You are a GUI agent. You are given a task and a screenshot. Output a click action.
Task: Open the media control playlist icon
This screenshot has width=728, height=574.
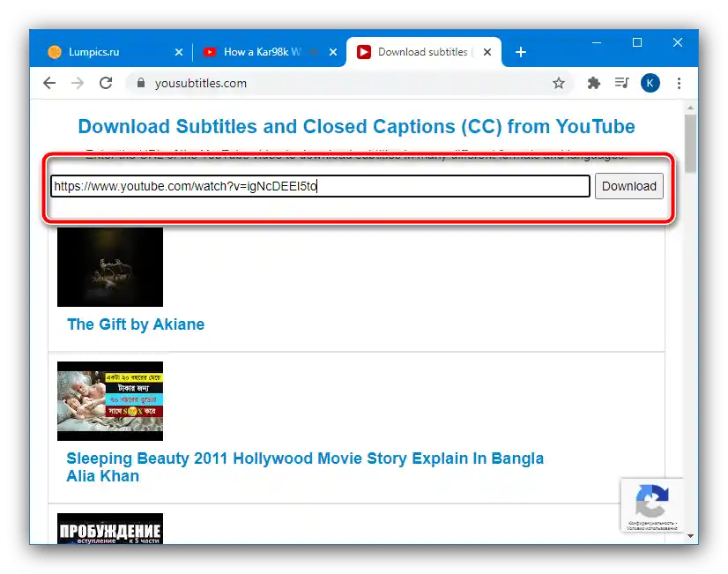tap(621, 83)
